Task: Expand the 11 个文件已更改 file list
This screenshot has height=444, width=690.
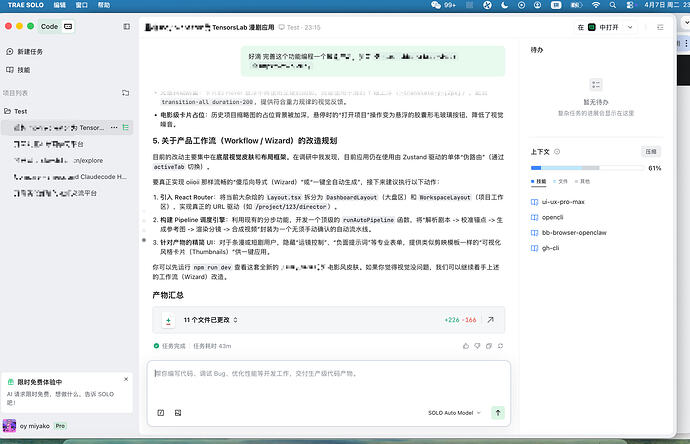Action: click(210, 320)
